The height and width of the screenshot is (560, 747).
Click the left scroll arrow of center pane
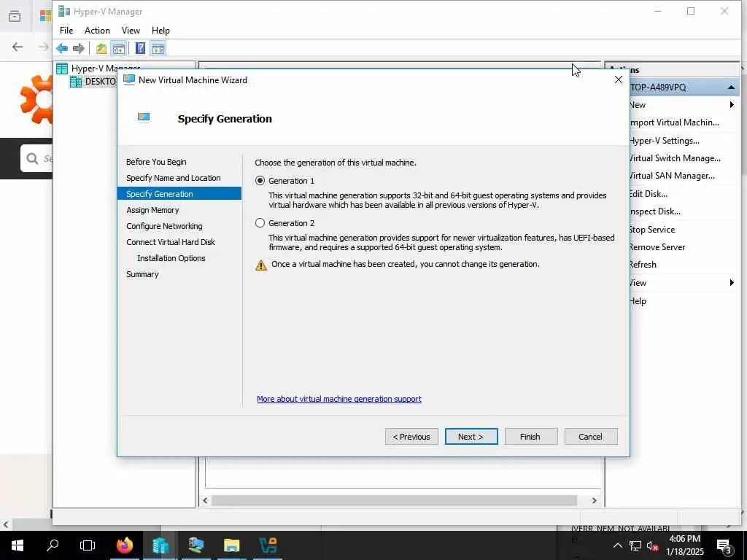pos(205,500)
